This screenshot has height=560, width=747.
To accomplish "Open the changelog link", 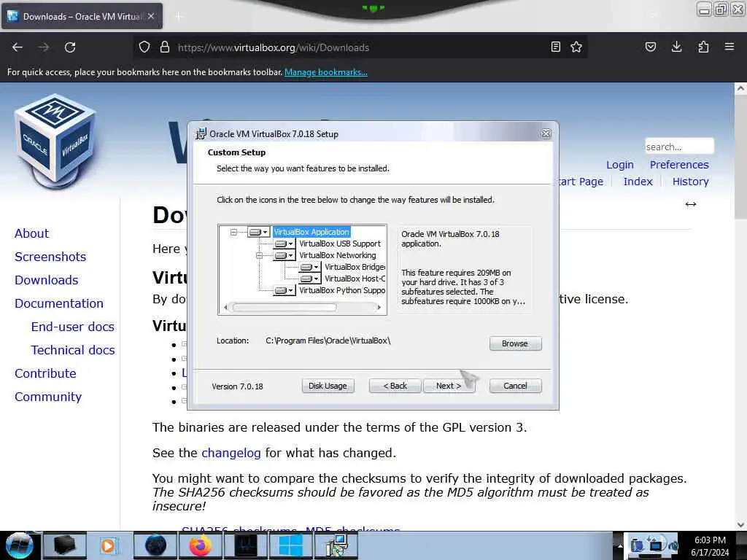I will (231, 453).
